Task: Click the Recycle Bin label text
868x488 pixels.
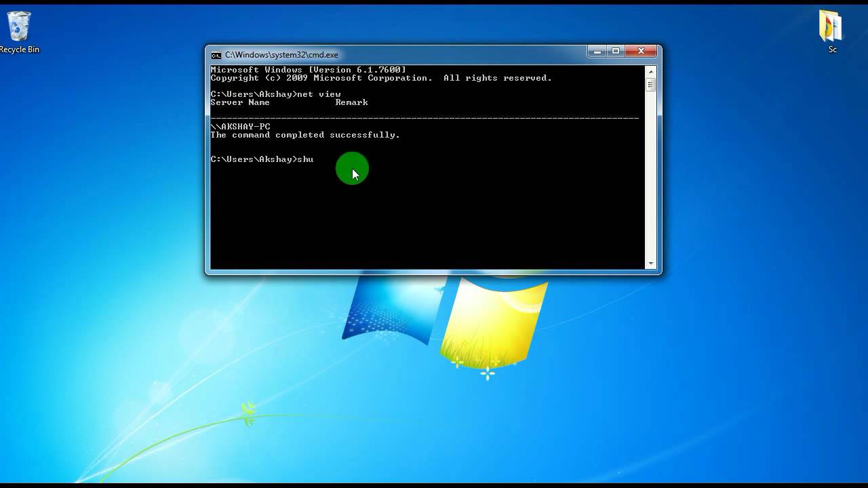Action: point(19,49)
